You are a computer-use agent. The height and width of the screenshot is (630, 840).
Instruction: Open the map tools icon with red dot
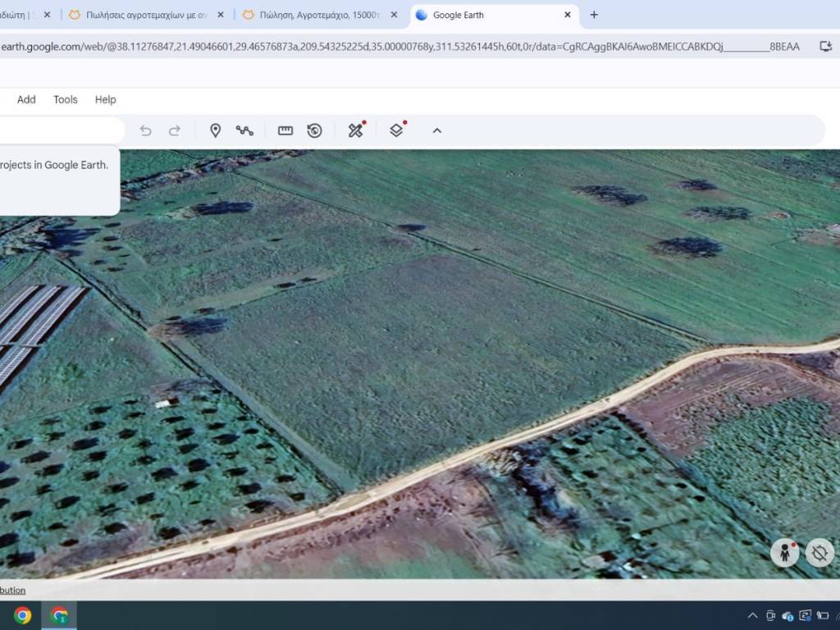[355, 130]
